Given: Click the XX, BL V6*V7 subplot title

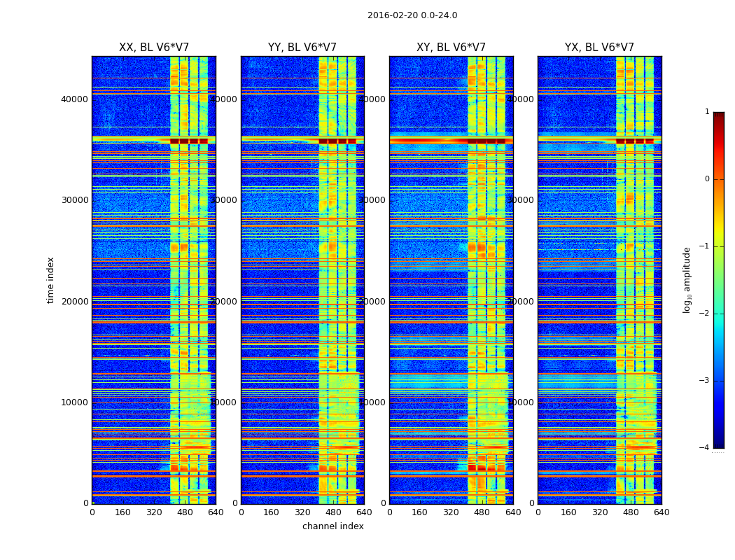Looking at the screenshot, I should coord(154,48).
